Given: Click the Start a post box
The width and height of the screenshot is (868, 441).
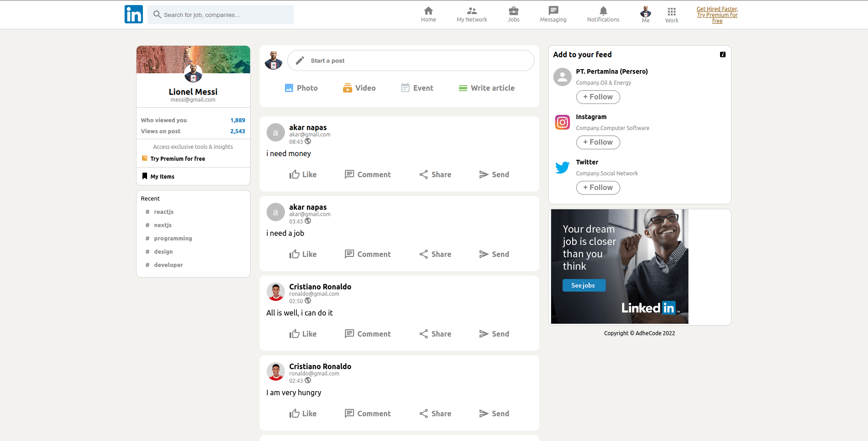Looking at the screenshot, I should click(410, 60).
